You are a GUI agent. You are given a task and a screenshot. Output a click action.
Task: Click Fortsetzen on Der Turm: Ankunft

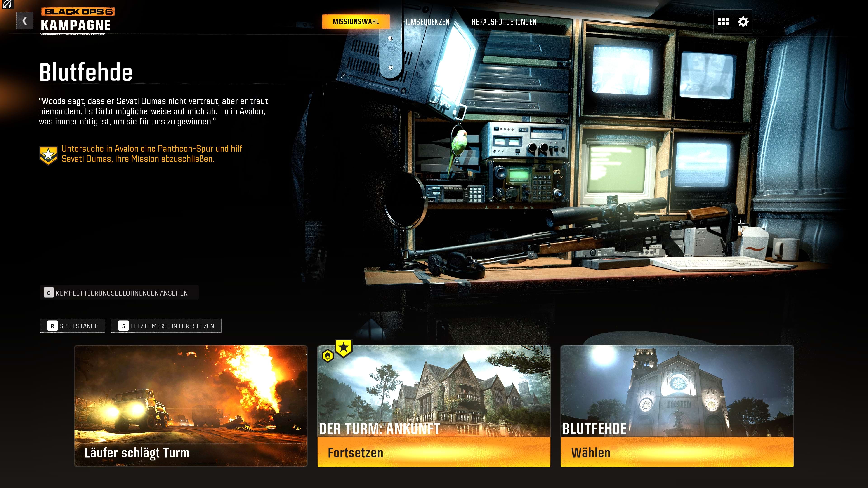[x=434, y=452]
